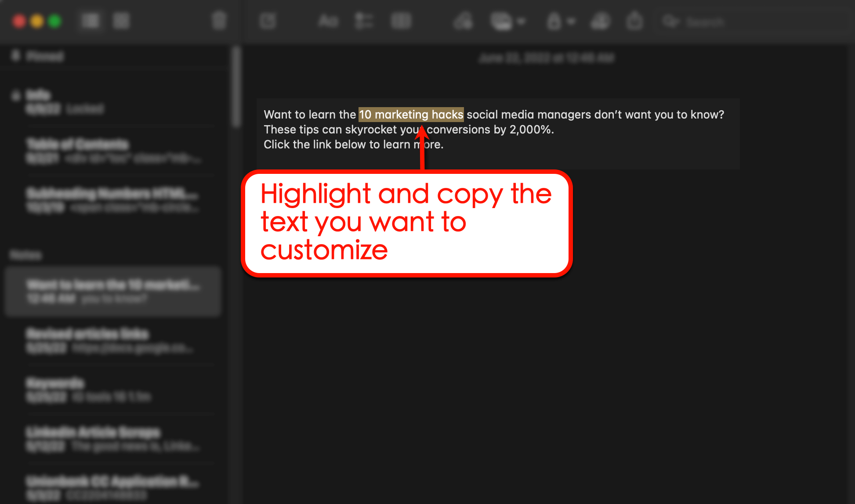
Task: Click the green full-screen window control
Action: click(54, 20)
